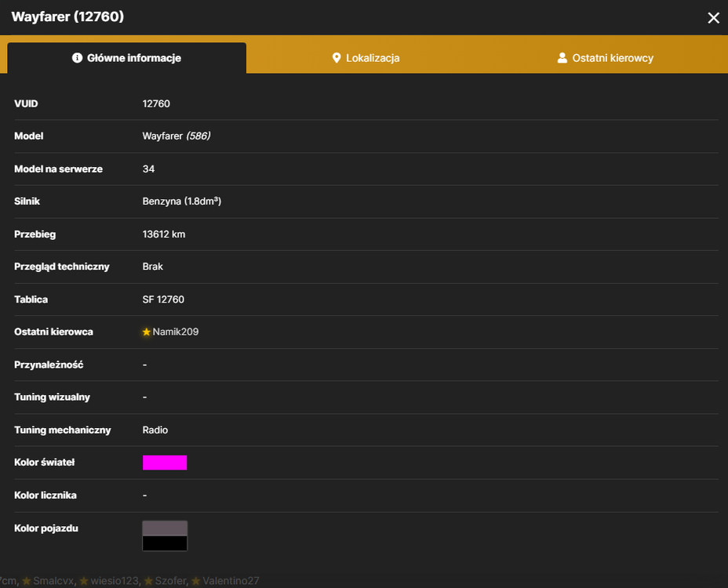Open Namik209 driver profile link

pos(176,332)
